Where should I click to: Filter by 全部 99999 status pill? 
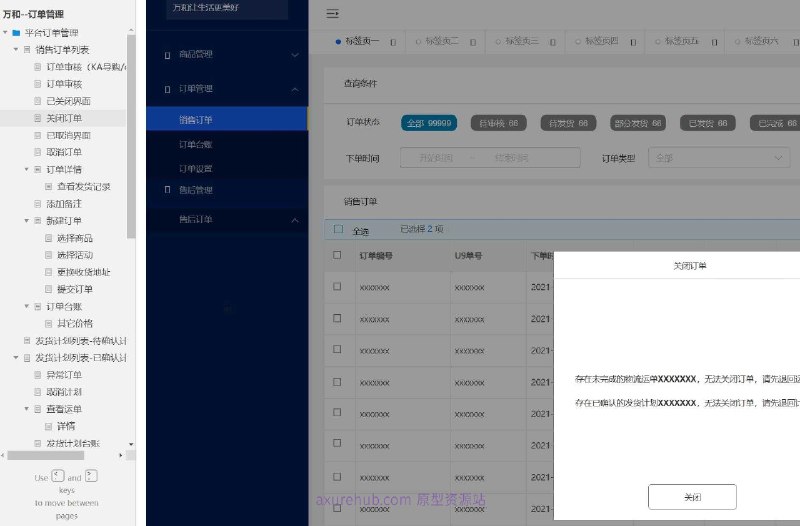(x=429, y=123)
